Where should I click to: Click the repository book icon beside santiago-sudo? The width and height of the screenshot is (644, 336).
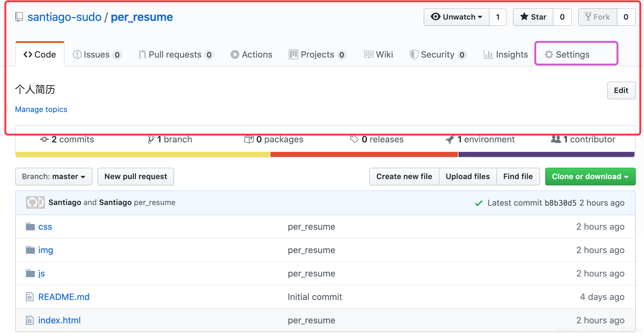[19, 17]
